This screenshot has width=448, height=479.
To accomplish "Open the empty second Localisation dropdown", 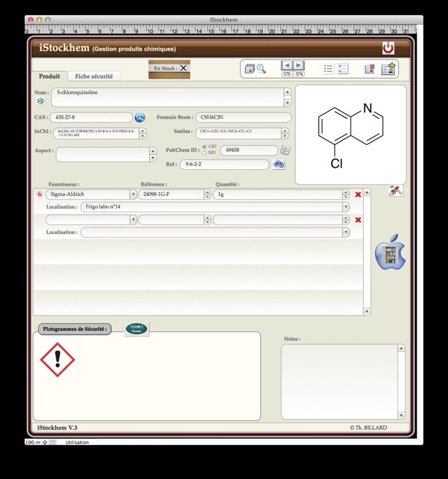I will click(x=346, y=232).
